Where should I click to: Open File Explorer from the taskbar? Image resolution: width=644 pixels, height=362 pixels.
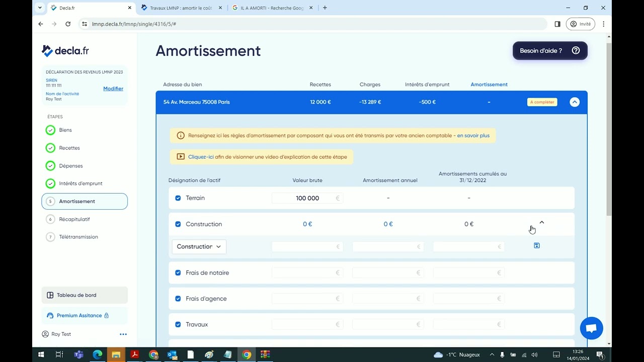pos(116,354)
